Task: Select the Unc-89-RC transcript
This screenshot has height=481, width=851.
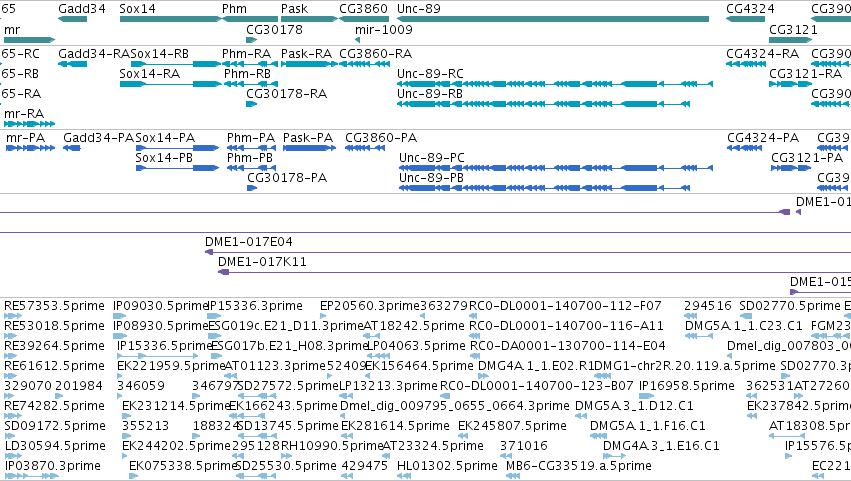Action: 555,84
